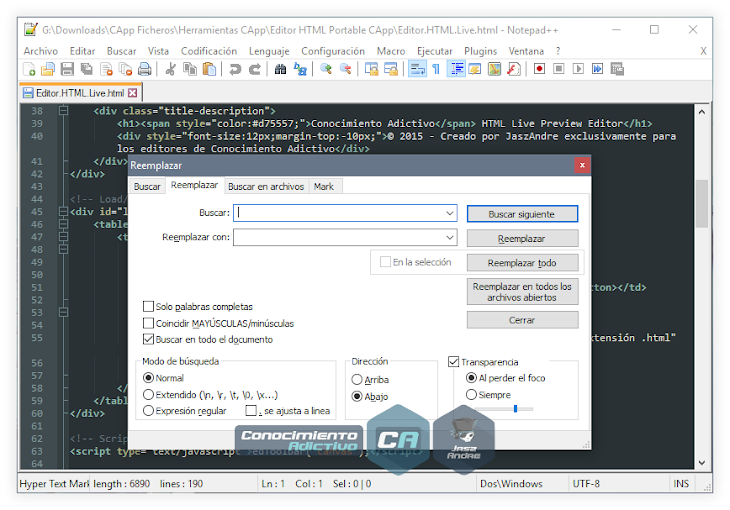Viewport: 730px width, 510px height.
Task: Create a new file from toolbar
Action: [x=29, y=69]
